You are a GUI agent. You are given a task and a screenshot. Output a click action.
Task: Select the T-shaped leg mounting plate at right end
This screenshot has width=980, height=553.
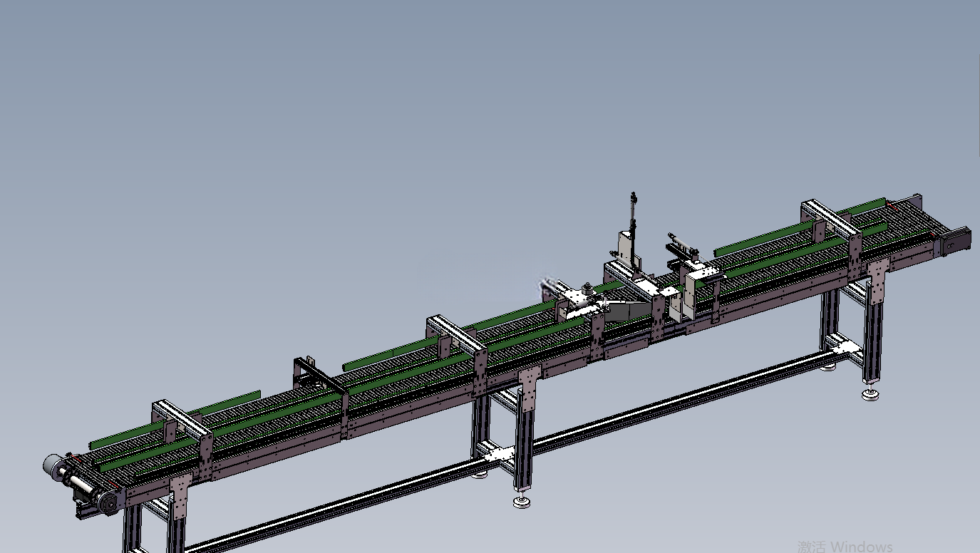[877, 280]
